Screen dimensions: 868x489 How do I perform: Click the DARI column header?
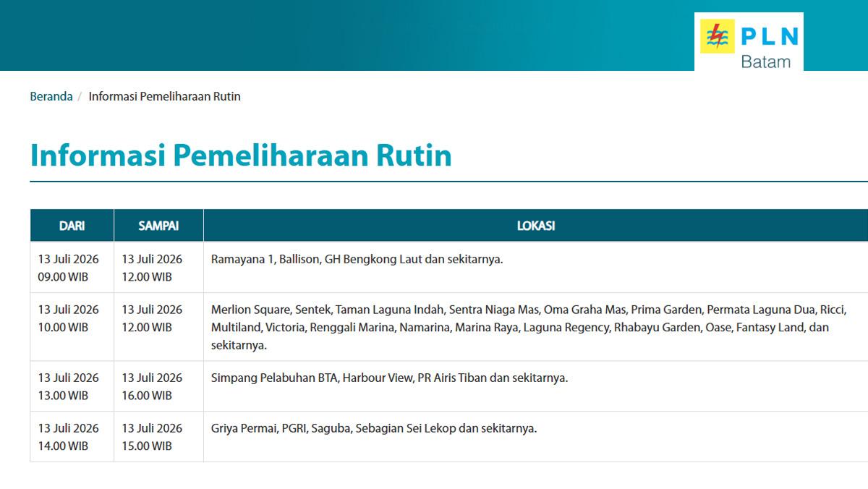point(72,226)
